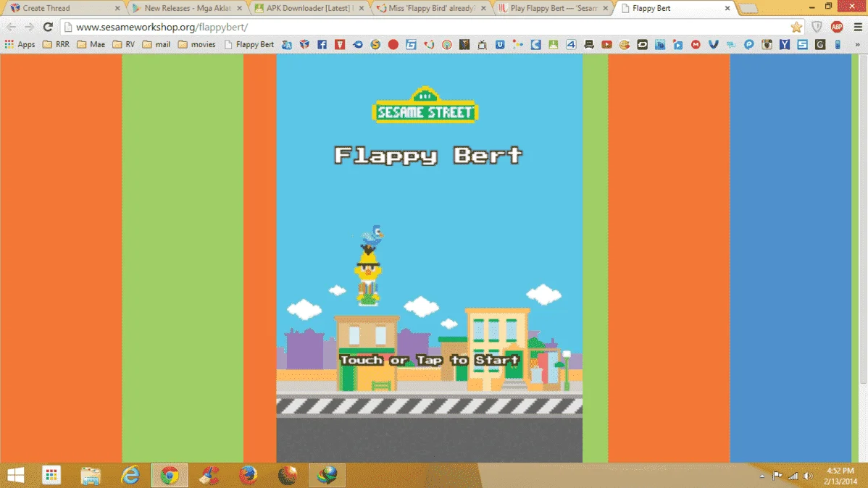Viewport: 868px width, 488px height.
Task: Open the YouTube bookmark icon
Action: pos(606,44)
